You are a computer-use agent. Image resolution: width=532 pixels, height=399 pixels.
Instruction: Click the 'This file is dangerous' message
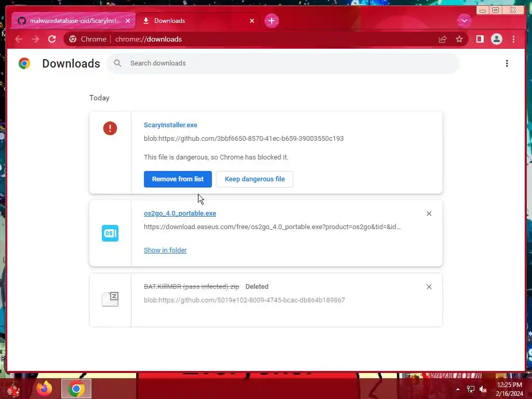216,157
